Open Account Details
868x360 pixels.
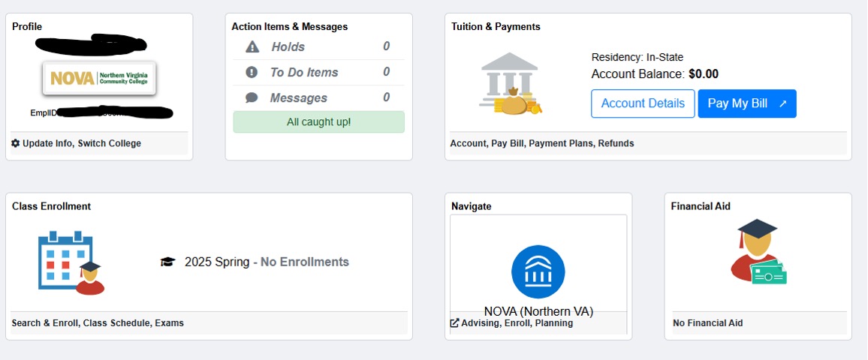click(x=643, y=103)
